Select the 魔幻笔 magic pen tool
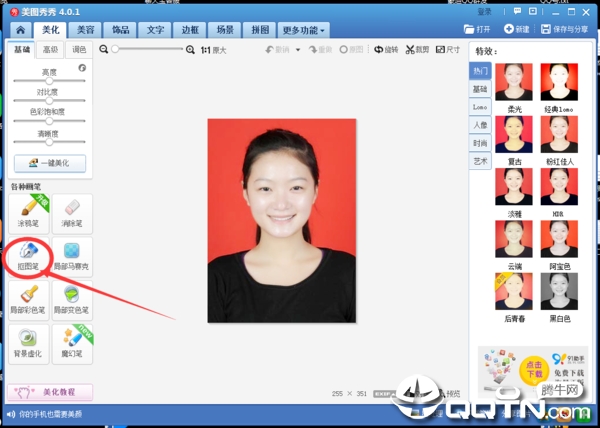The height and width of the screenshot is (428, 600). [x=72, y=342]
